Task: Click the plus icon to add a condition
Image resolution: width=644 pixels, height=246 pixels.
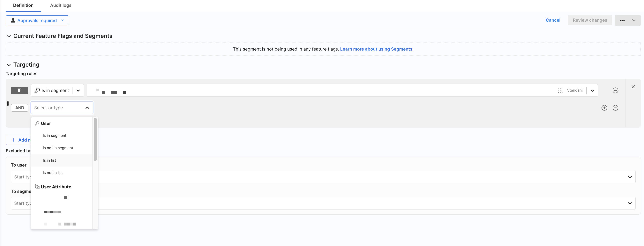Action: click(x=604, y=108)
